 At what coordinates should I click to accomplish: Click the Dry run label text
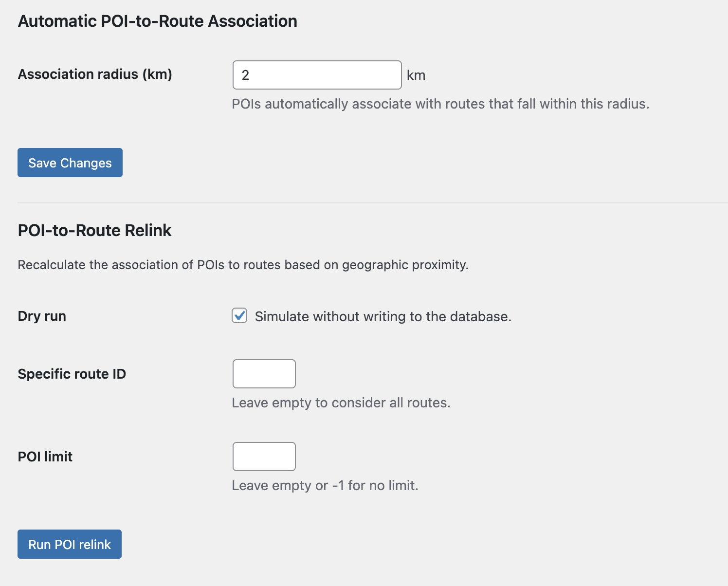pos(41,316)
